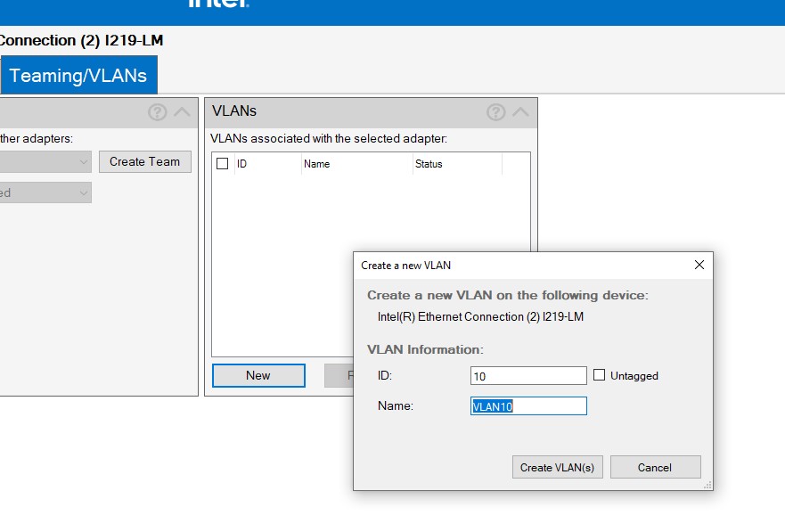Focus the VLAN ID input field
The height and width of the screenshot is (532, 785).
coord(528,376)
